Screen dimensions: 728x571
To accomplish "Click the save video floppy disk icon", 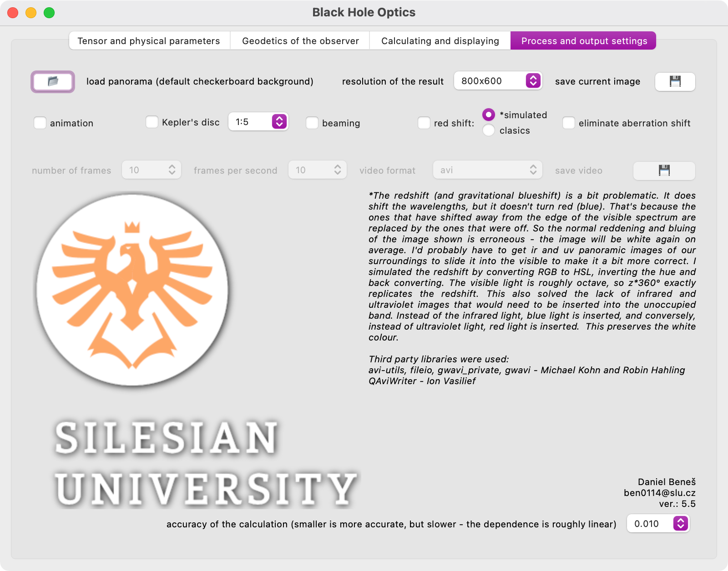I will [x=664, y=170].
